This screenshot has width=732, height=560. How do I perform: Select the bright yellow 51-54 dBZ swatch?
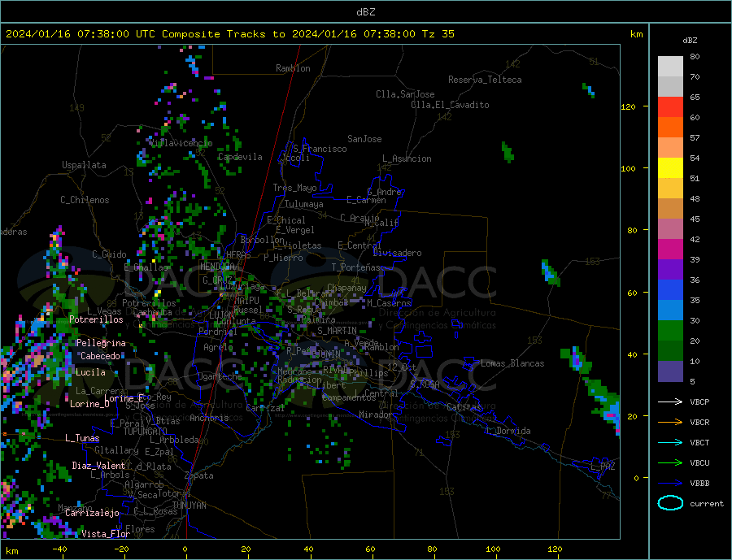tap(670, 168)
